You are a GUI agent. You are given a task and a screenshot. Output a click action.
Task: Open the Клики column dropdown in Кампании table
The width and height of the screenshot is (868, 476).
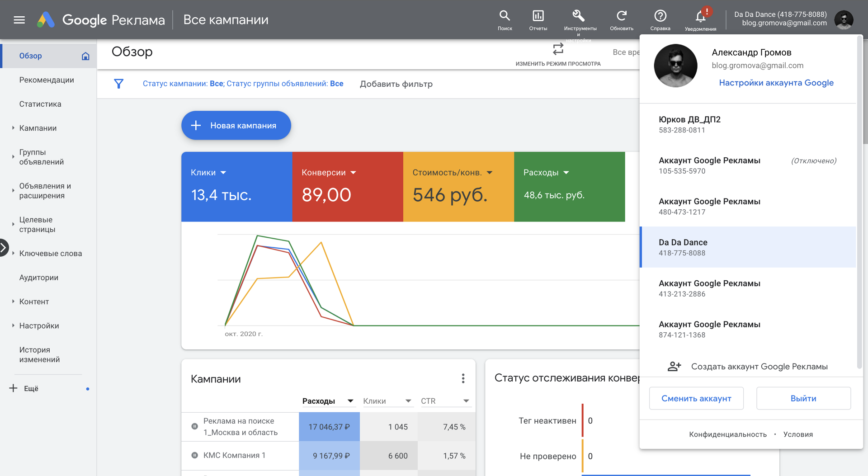[408, 401]
